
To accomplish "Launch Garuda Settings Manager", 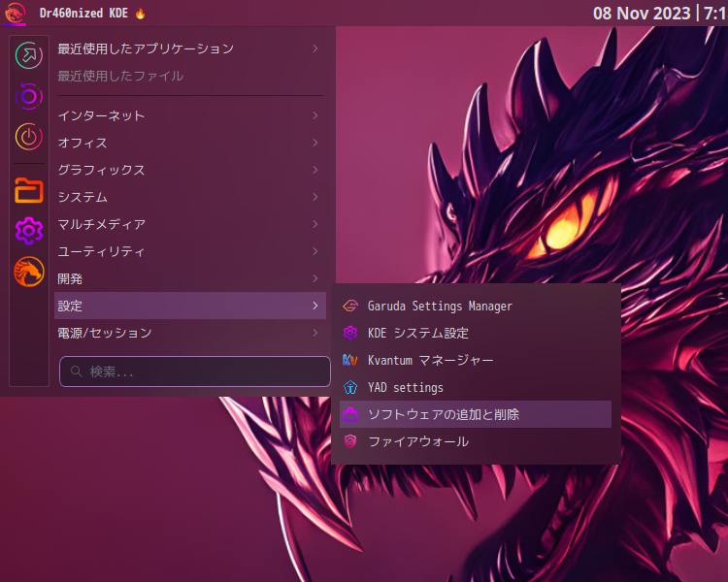I will pos(476,306).
